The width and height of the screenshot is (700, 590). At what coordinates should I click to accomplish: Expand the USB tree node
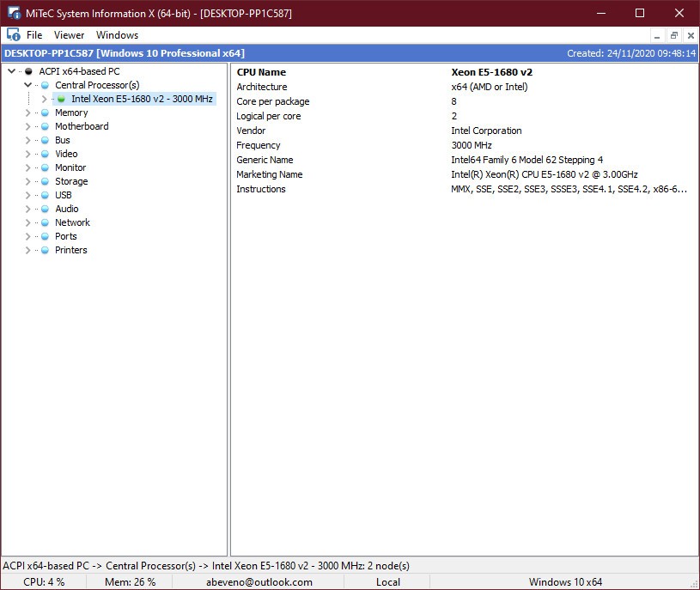[27, 195]
